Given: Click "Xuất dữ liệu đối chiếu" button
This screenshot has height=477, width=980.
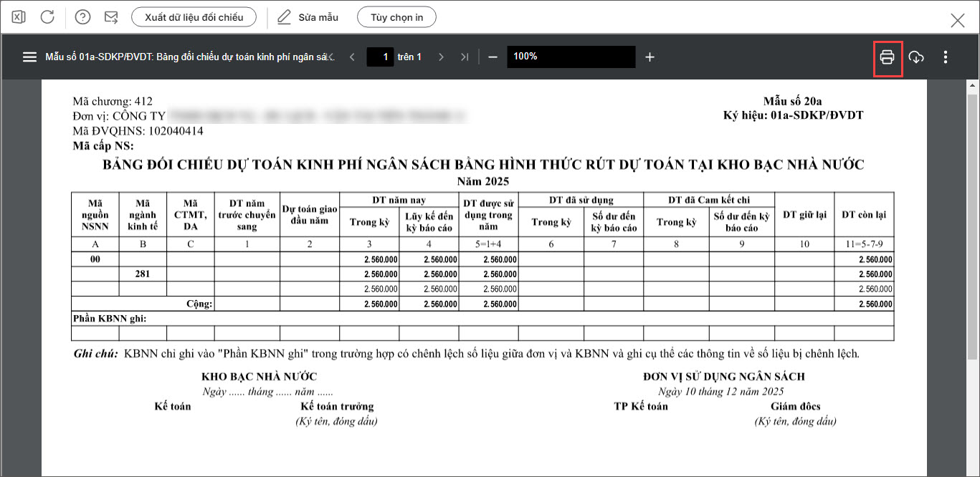Looking at the screenshot, I should coord(194,16).
